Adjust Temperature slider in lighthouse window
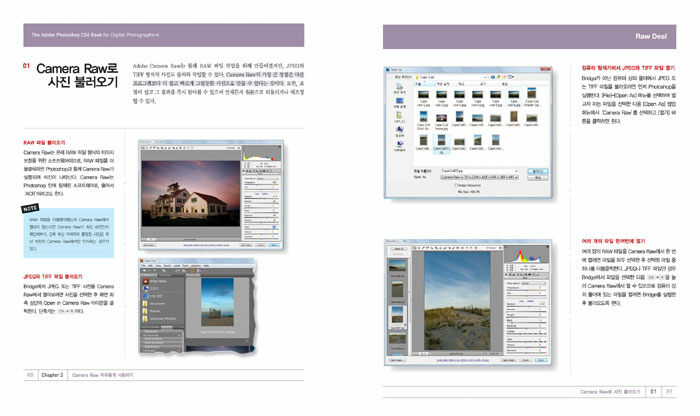This screenshot has width=700, height=416. pos(261,183)
